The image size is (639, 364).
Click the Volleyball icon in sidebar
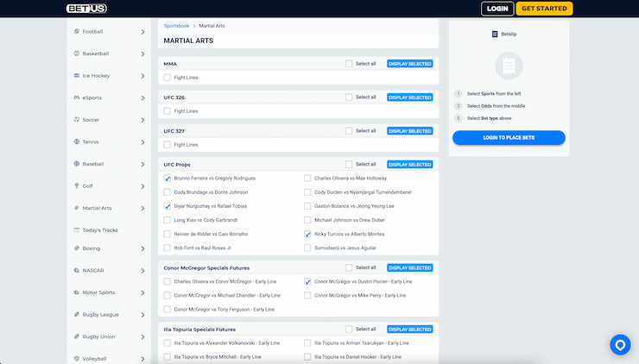(77, 359)
